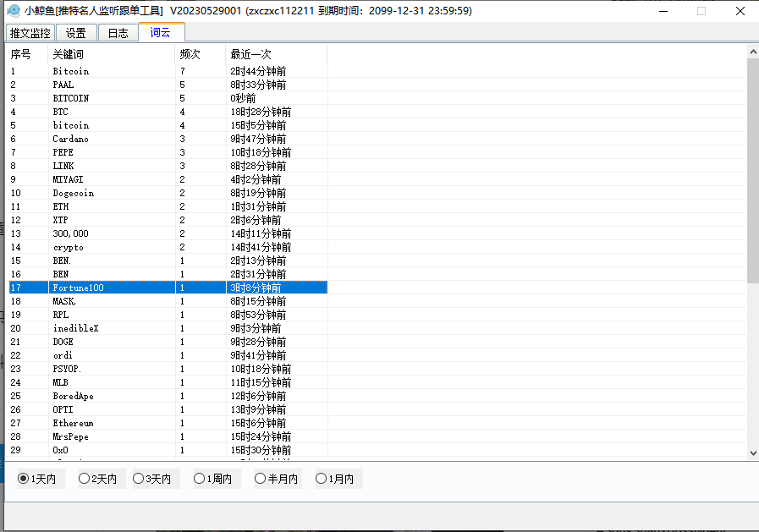Viewport: 759px width, 532px height.
Task: Open the 日志 tab
Action: tap(118, 33)
